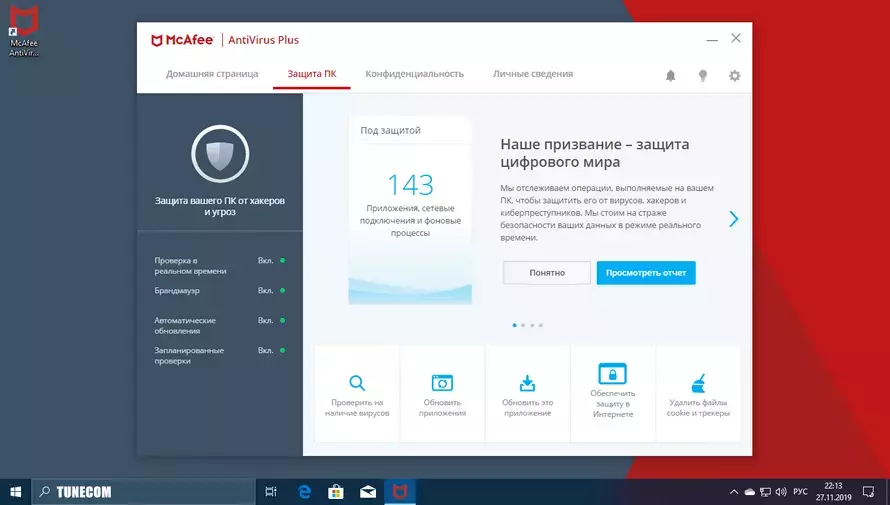890x505 pixels.
Task: Click the web protection padlock icon
Action: click(612, 374)
